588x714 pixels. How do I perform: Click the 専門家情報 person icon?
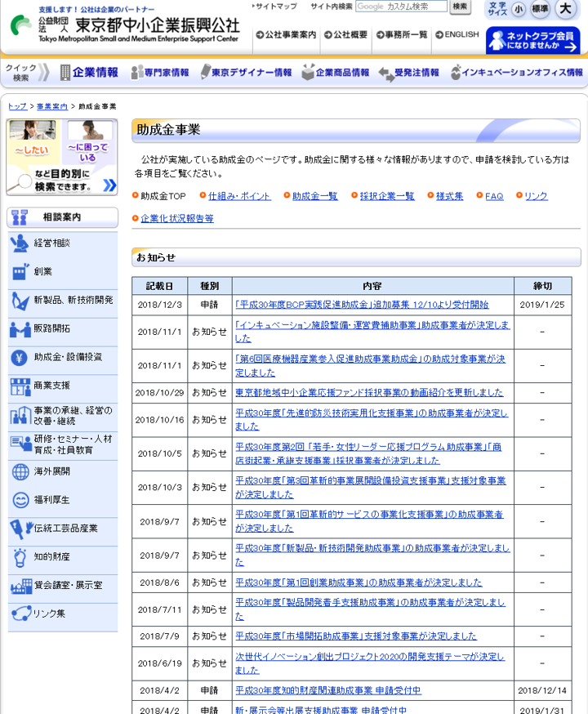136,73
